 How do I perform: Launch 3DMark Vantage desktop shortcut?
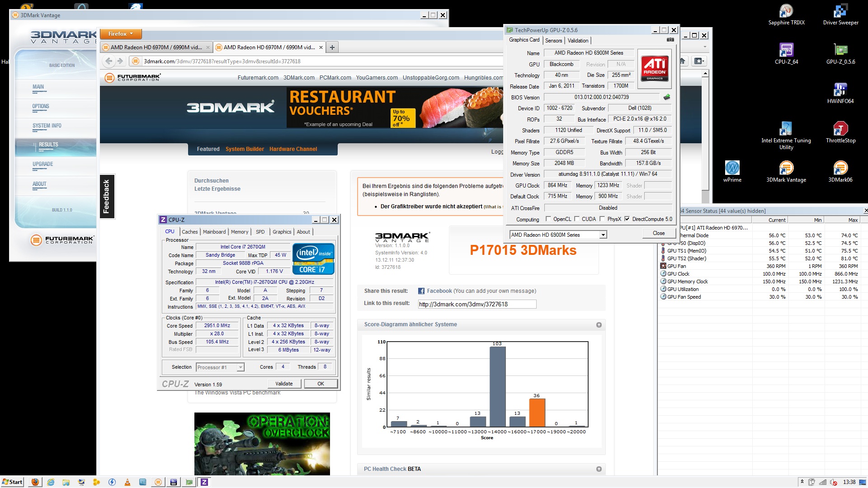pos(786,171)
